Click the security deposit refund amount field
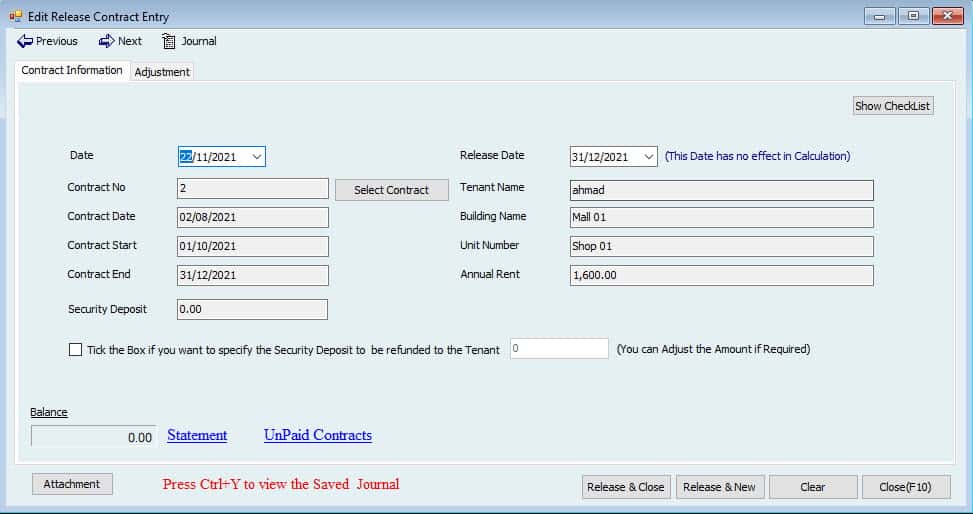 pyautogui.click(x=558, y=349)
